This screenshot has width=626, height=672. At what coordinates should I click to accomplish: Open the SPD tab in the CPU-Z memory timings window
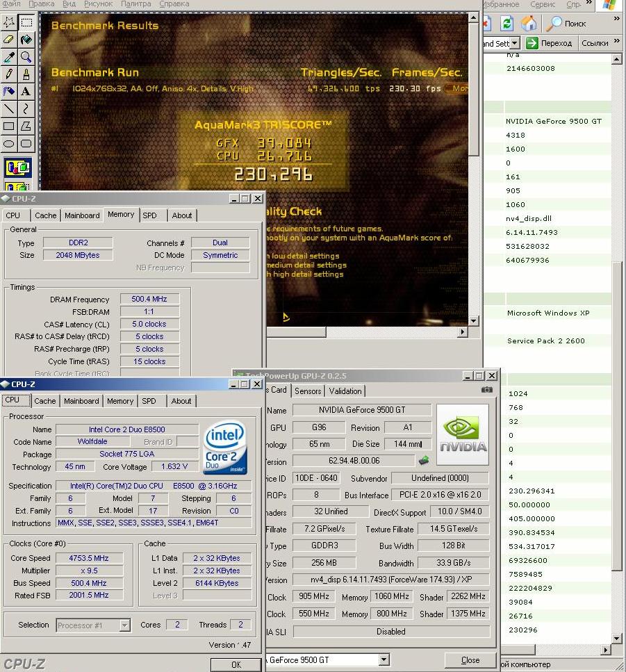coord(149,215)
